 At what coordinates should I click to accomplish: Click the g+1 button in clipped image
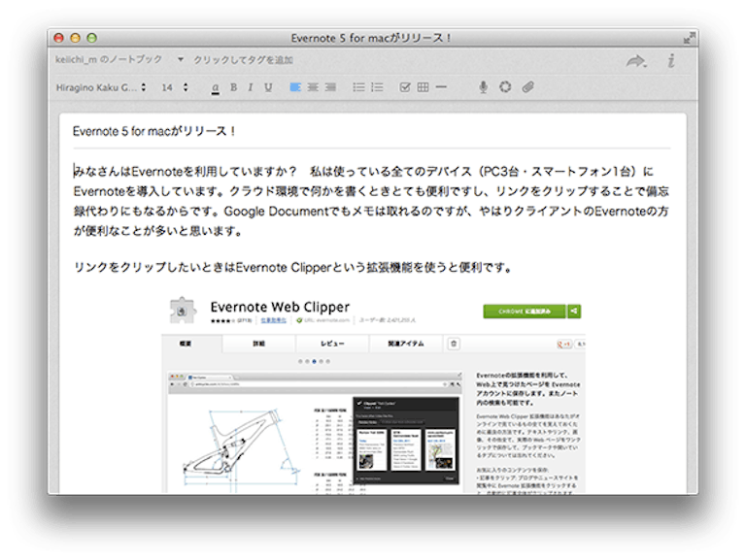tap(564, 345)
